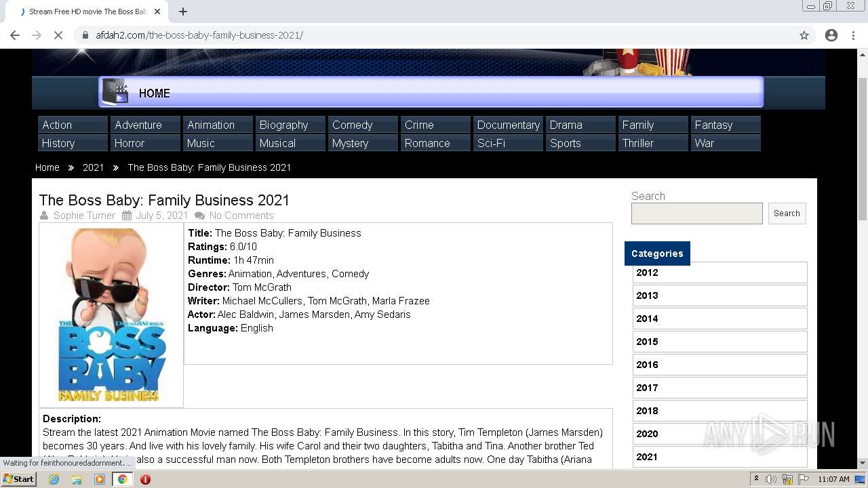
Task: Open the Family genre
Action: 653,125
